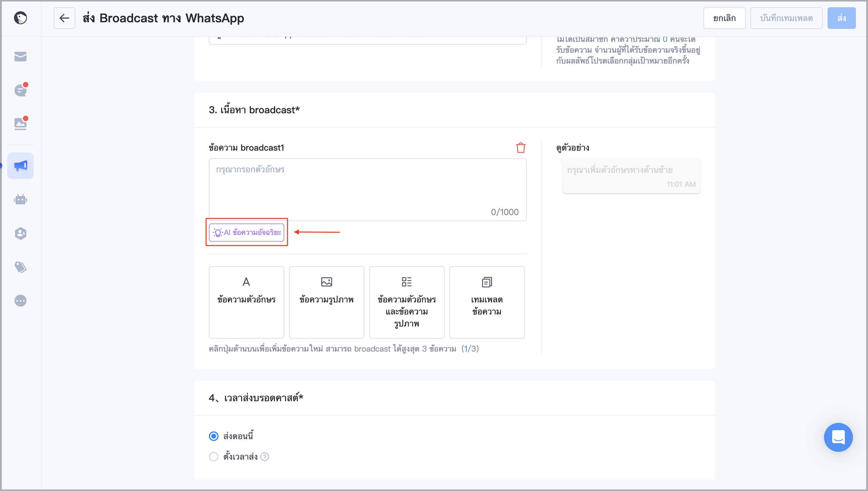Choose the เทมเพลตข้อความ template option
Image resolution: width=868 pixels, height=491 pixels.
tap(487, 302)
